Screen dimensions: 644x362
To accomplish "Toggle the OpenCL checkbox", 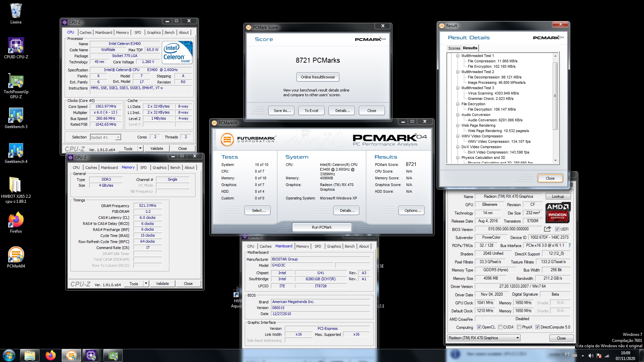I will click(479, 327).
